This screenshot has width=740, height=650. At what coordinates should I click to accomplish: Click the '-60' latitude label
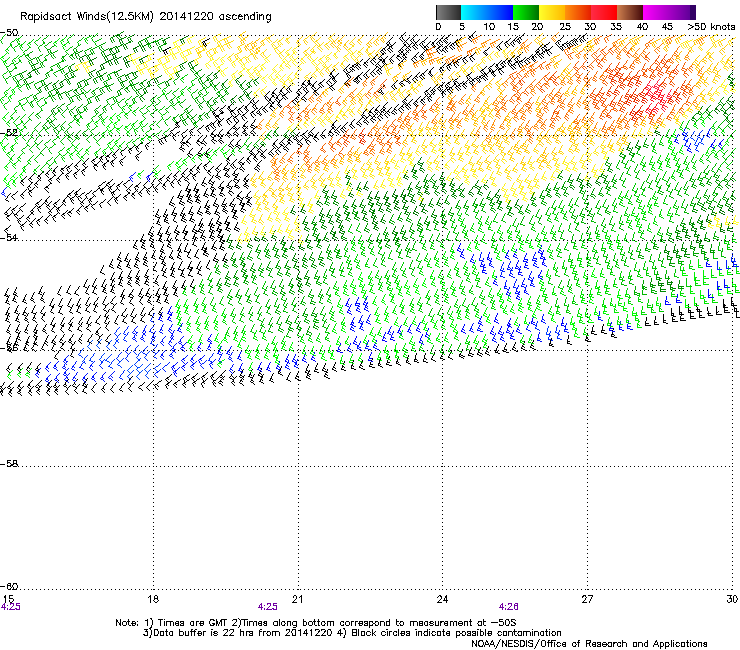[x=9, y=587]
